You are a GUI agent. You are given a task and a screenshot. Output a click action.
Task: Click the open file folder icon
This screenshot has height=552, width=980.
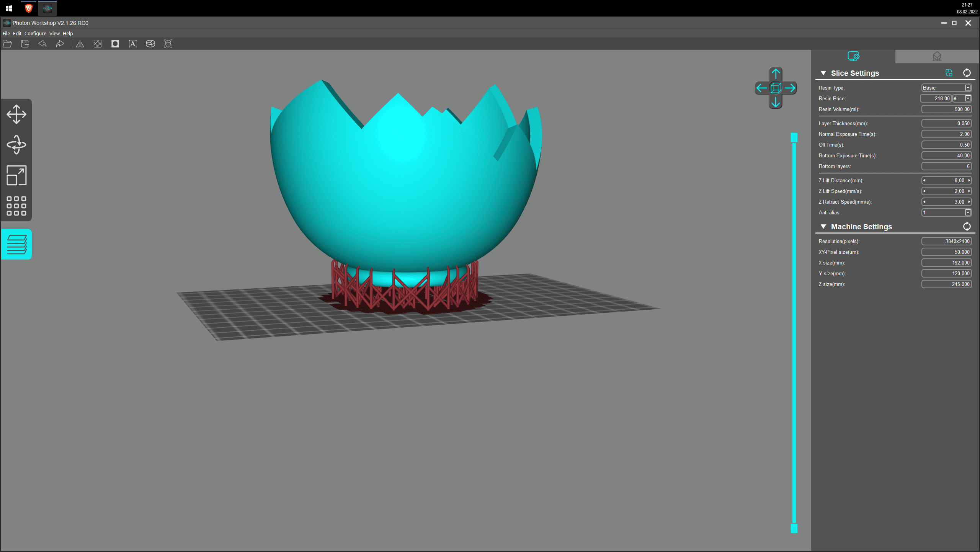pyautogui.click(x=7, y=44)
